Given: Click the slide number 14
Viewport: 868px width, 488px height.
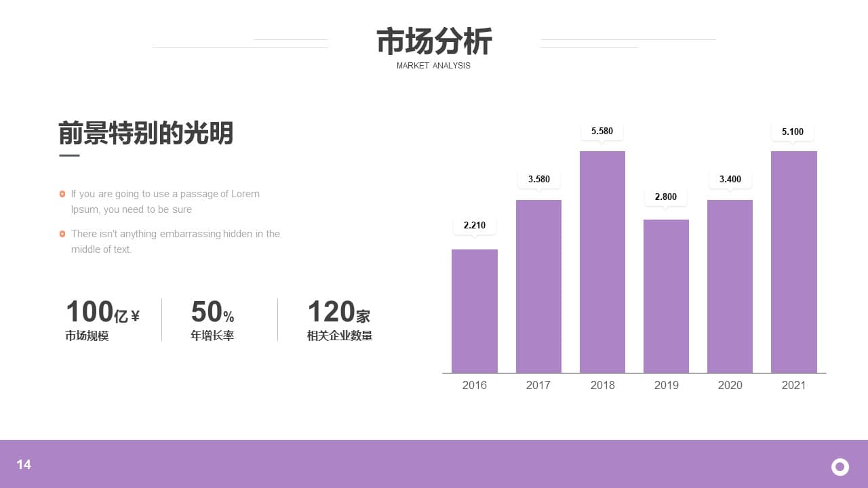Looking at the screenshot, I should coord(24,464).
